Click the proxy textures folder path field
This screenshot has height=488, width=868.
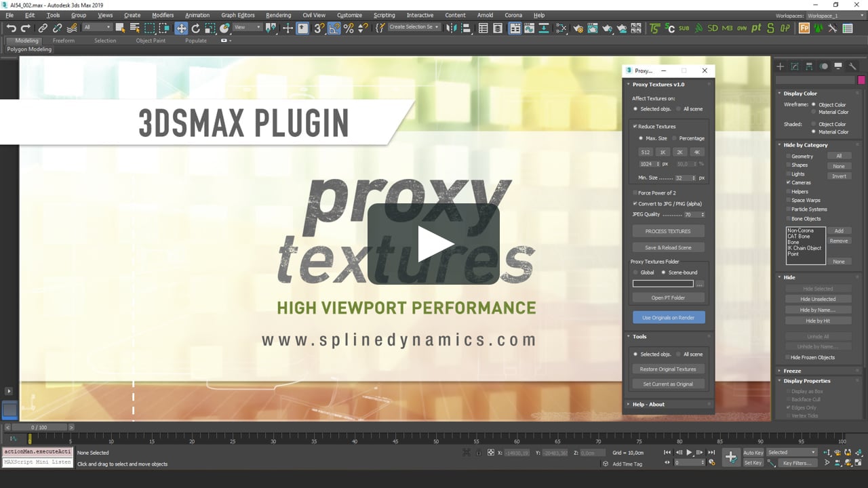663,284
